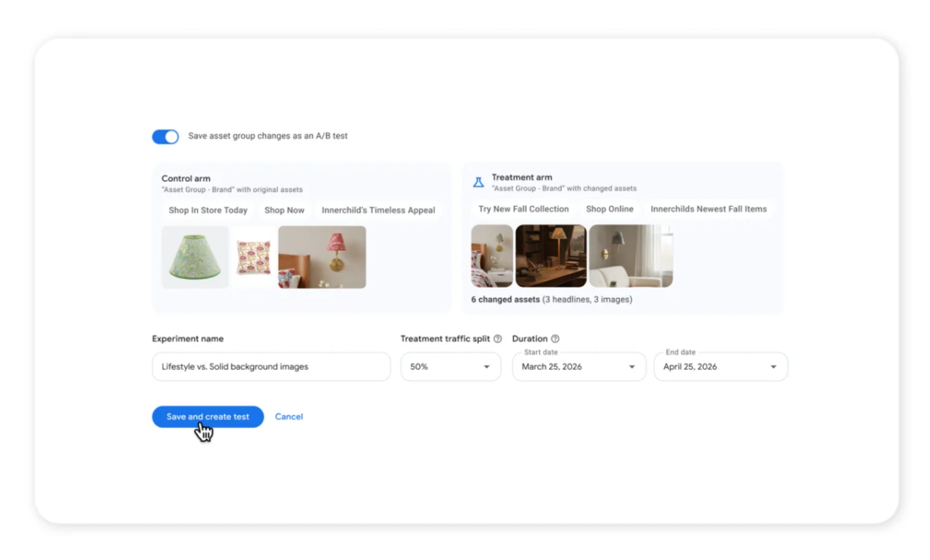Select Innerchilds Newest Fall Items chip
This screenshot has height=560, width=930.
(708, 209)
